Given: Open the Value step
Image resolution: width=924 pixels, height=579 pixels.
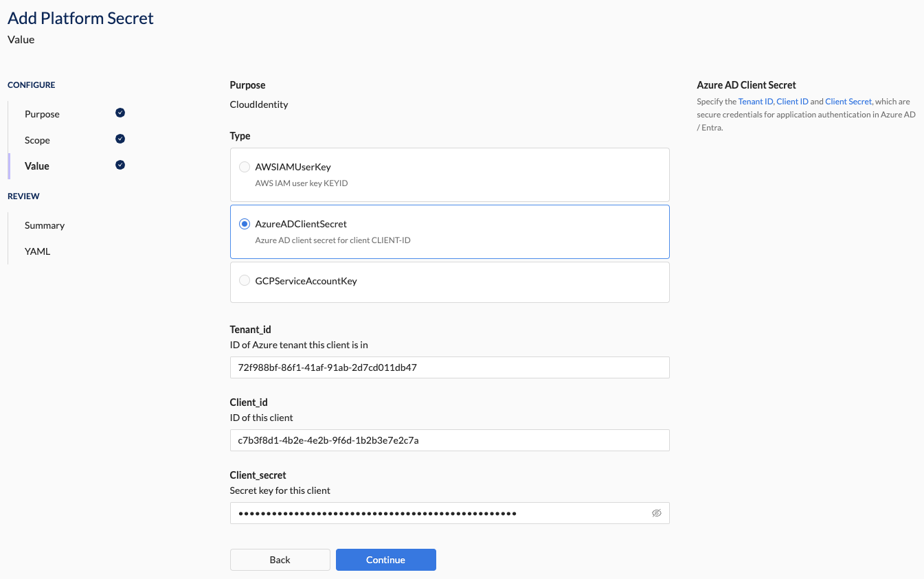Looking at the screenshot, I should click(x=37, y=166).
